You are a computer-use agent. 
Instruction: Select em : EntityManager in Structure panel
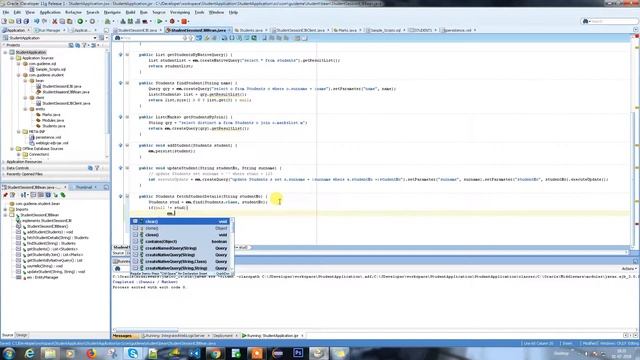pyautogui.click(x=42, y=278)
